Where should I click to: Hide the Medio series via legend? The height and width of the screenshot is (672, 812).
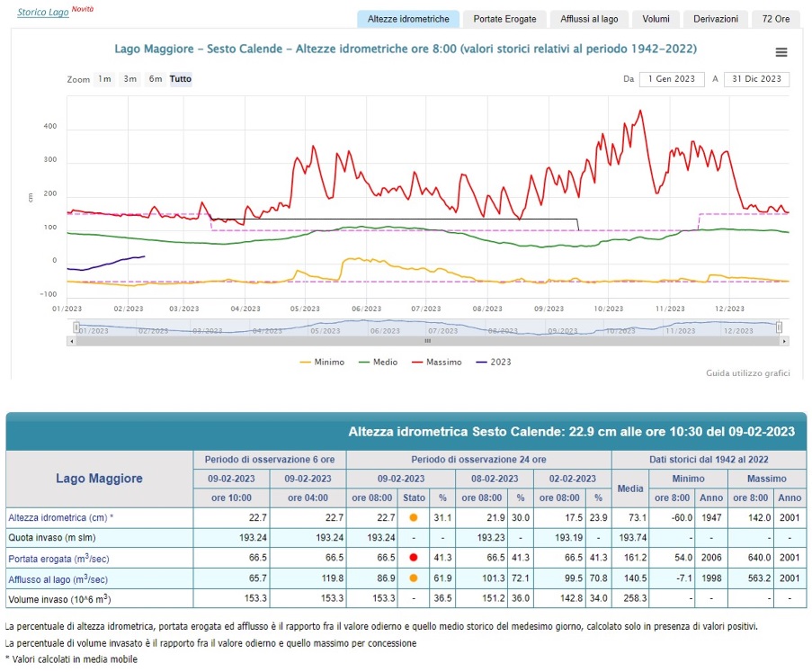click(x=382, y=363)
